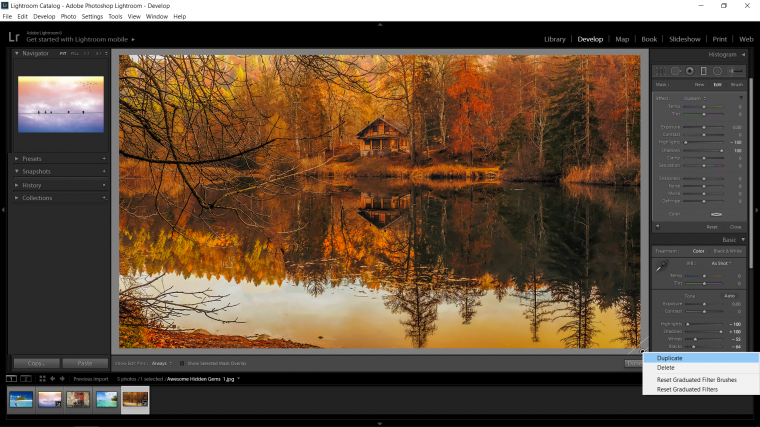Collapse the Snapshots panel
This screenshot has height=427, width=760.
click(16, 171)
